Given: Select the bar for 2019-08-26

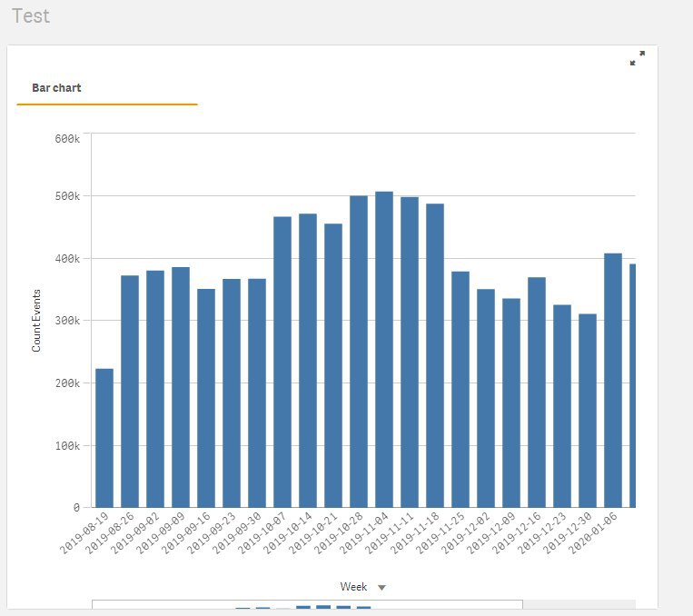Looking at the screenshot, I should 130,392.
